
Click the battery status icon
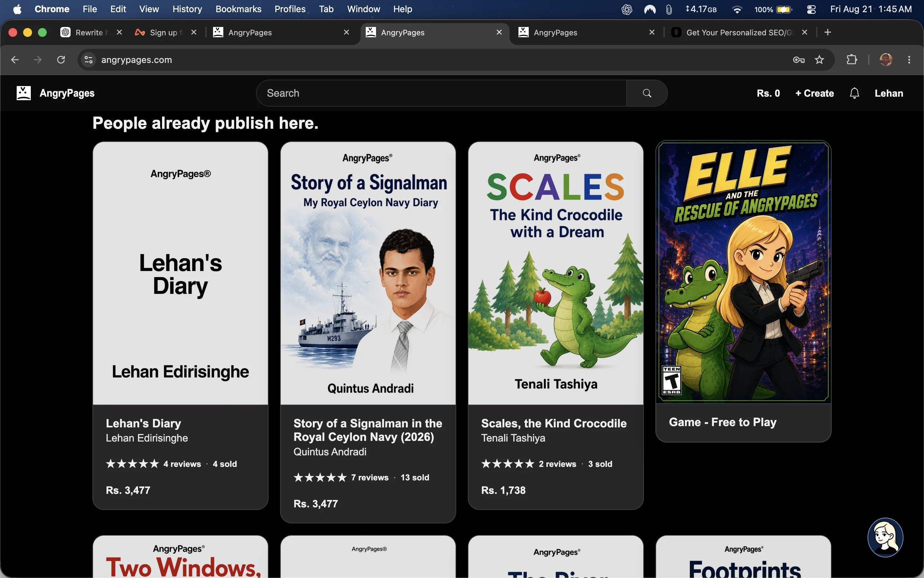[784, 9]
